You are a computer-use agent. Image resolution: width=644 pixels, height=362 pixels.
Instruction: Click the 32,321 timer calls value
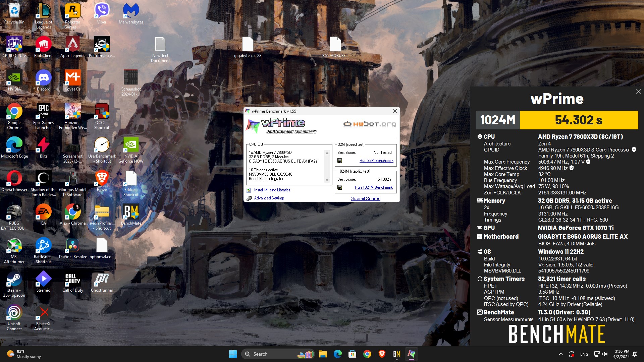coord(562,279)
